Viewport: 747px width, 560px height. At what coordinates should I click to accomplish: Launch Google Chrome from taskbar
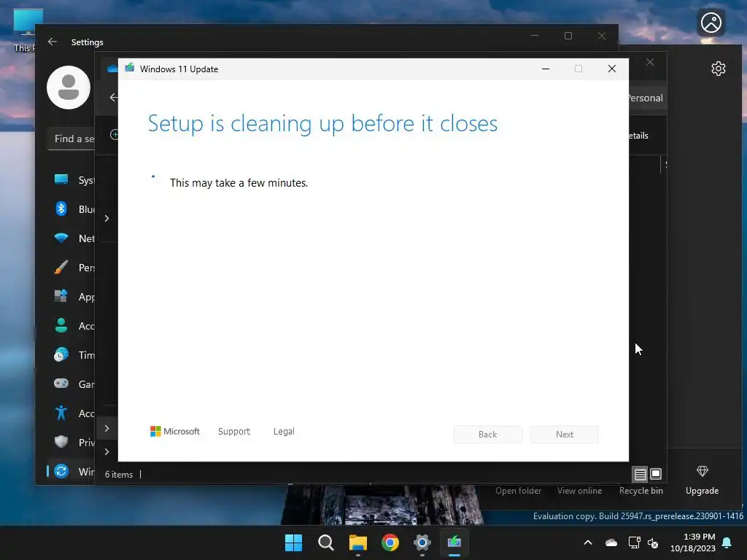click(x=390, y=542)
